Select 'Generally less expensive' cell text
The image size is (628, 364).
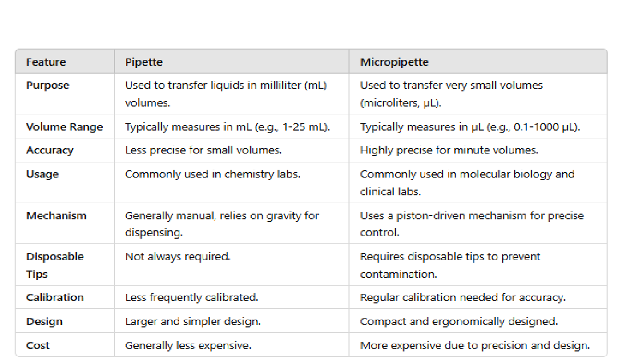[188, 345]
